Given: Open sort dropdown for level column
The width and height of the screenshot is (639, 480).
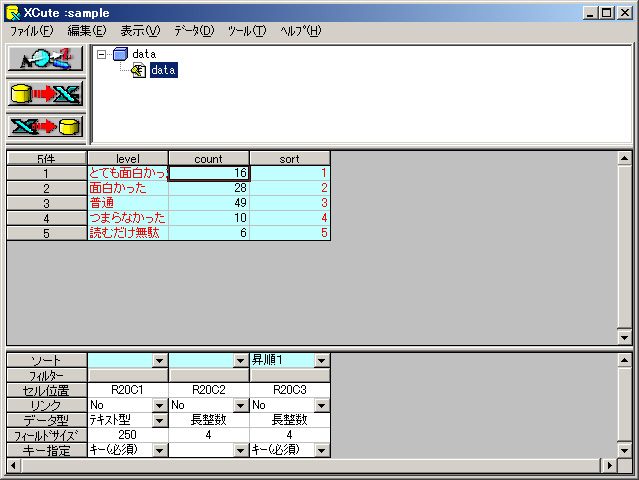Looking at the screenshot, I should point(159,360).
